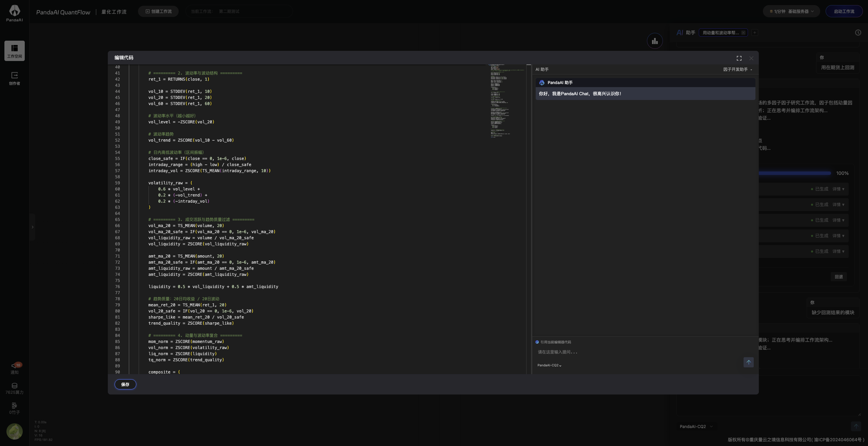Open the 因子开发助手 assistant type dropdown
The image size is (868, 446).
click(x=738, y=69)
